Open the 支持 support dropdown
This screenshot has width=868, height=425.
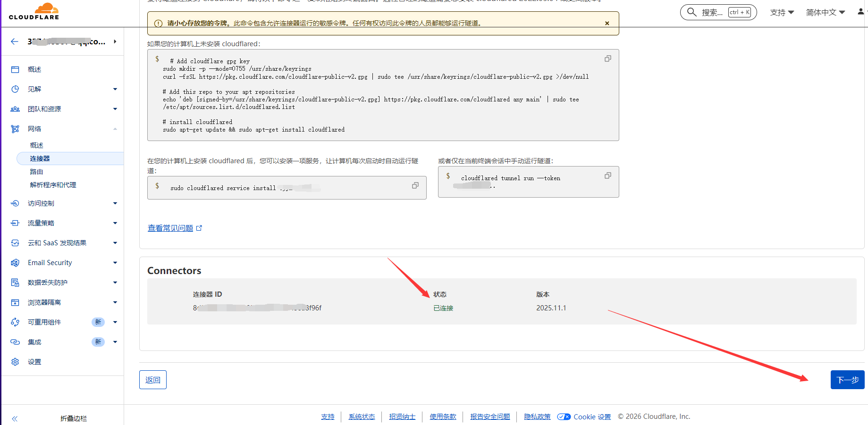pos(782,12)
